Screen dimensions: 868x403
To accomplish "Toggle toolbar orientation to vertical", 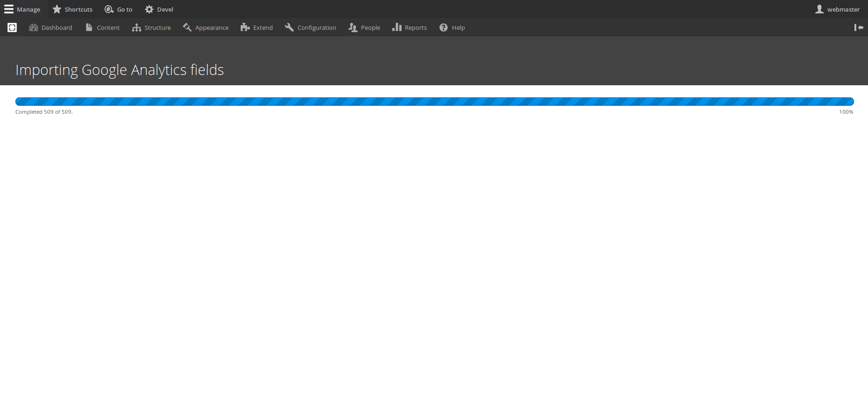I will [x=859, y=27].
